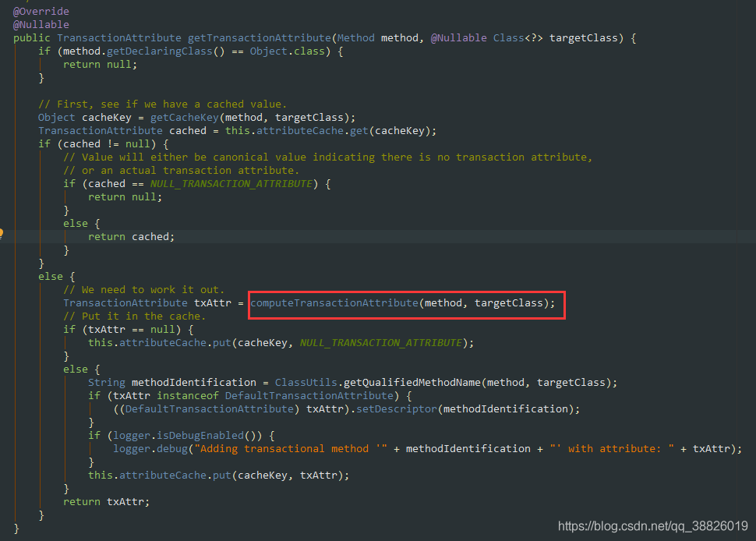
Task: Click txAttr variable declaration
Action: pos(213,302)
